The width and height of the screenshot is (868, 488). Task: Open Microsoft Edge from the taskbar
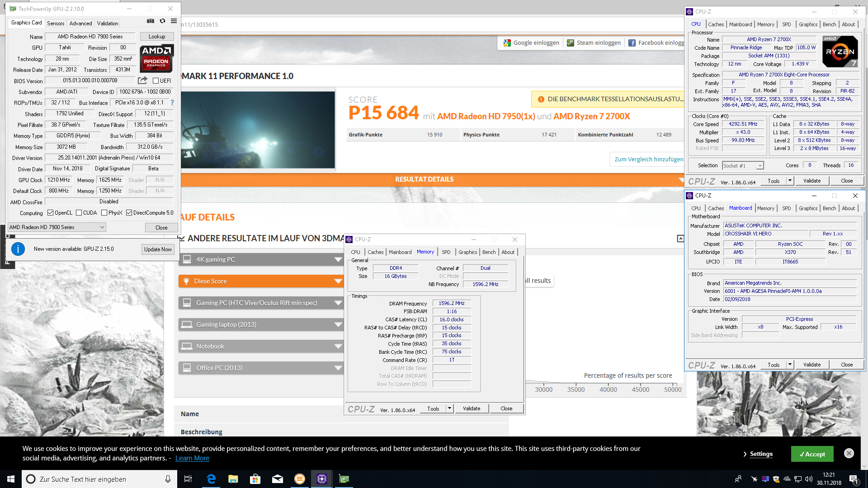[211, 479]
